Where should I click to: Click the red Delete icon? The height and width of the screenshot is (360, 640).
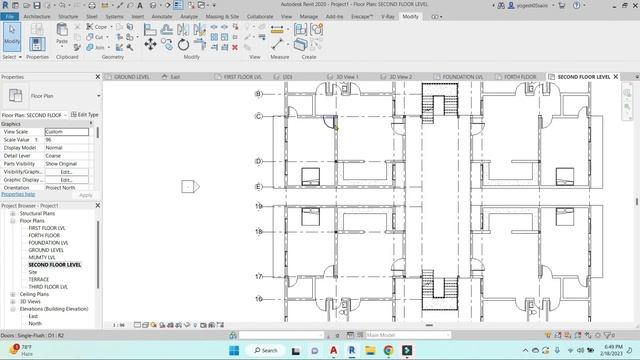235,48
